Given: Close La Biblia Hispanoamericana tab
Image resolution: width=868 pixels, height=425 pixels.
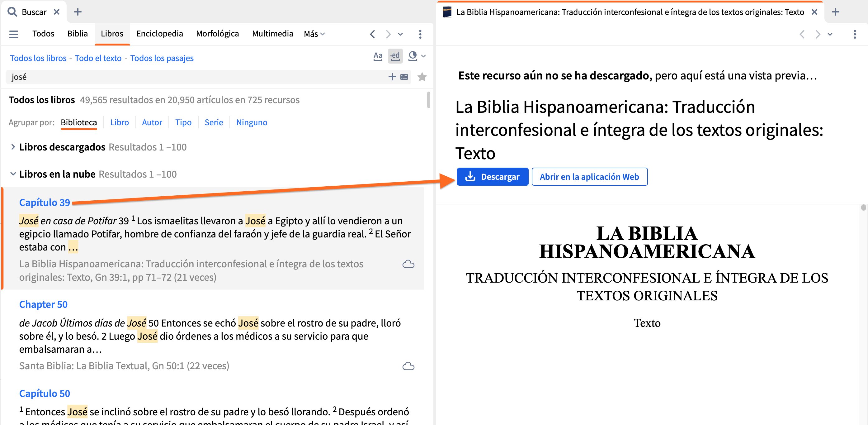Looking at the screenshot, I should click(814, 12).
